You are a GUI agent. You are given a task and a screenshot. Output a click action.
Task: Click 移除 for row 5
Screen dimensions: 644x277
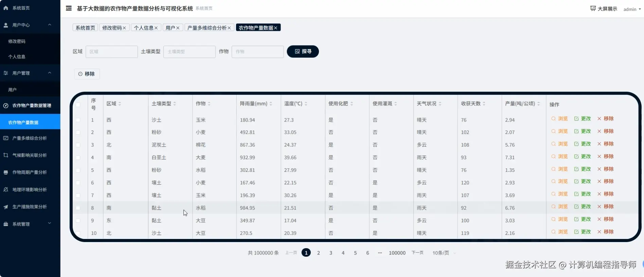point(605,169)
